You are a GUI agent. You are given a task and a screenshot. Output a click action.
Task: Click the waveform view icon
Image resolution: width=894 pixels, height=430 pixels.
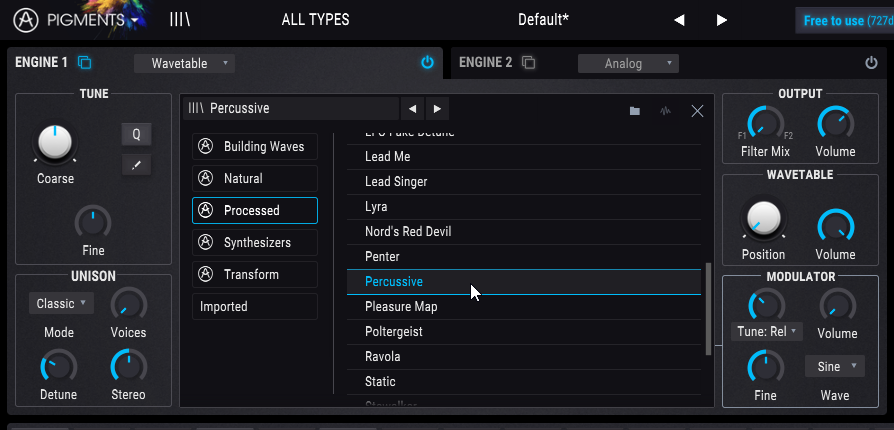[x=665, y=111]
